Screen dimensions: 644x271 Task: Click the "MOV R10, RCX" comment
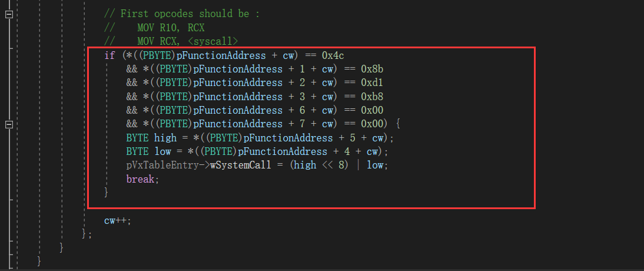(171, 28)
